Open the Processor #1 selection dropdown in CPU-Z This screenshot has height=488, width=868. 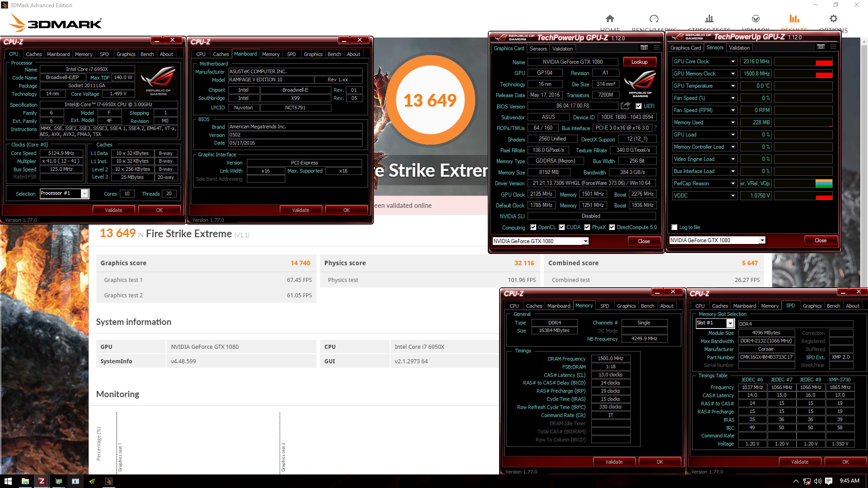pyautogui.click(x=85, y=194)
